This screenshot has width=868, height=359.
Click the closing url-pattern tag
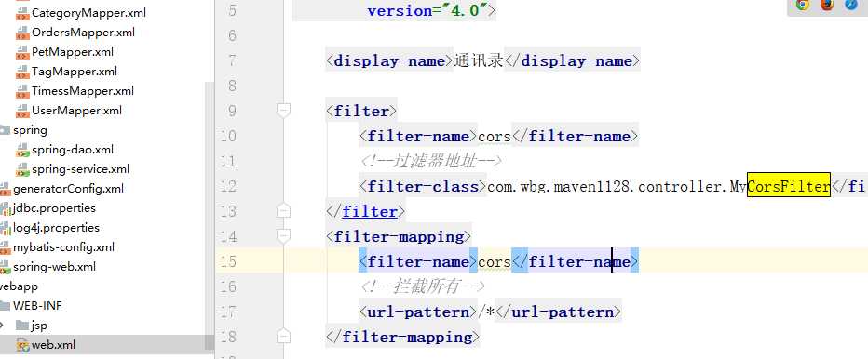point(559,312)
